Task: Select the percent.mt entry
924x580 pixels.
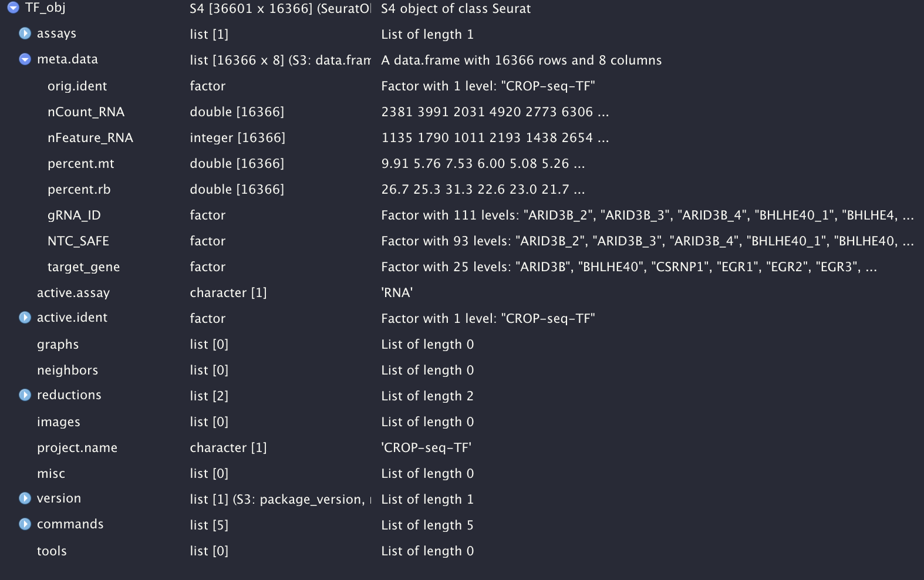Action: (80, 163)
